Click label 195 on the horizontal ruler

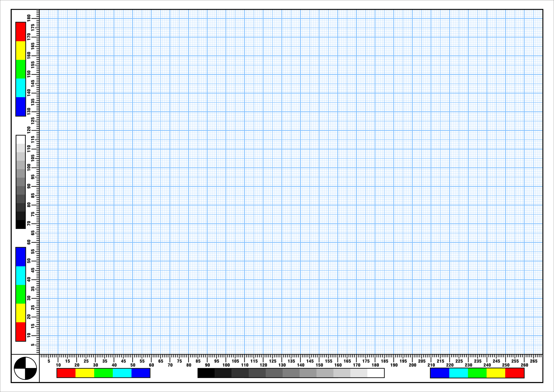coord(403,361)
